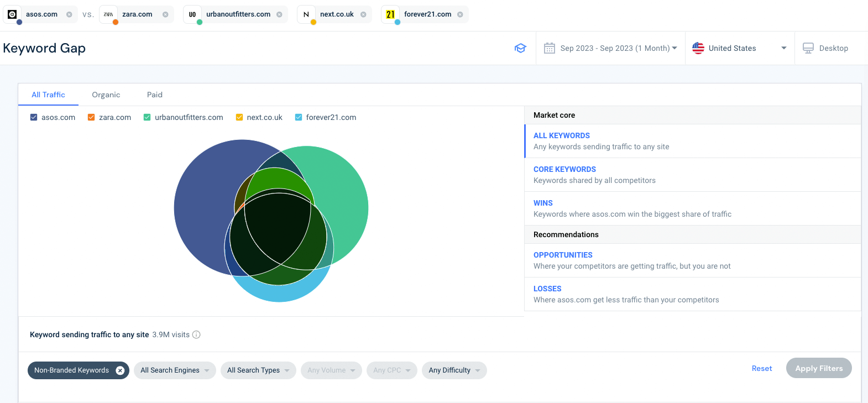Switch to the All Traffic tab
The image size is (868, 403).
pos(48,95)
